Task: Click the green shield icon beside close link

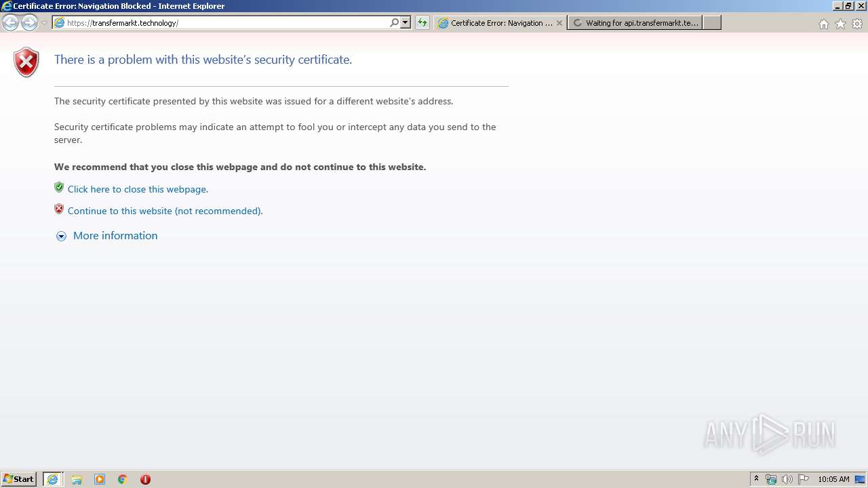Action: coord(59,188)
